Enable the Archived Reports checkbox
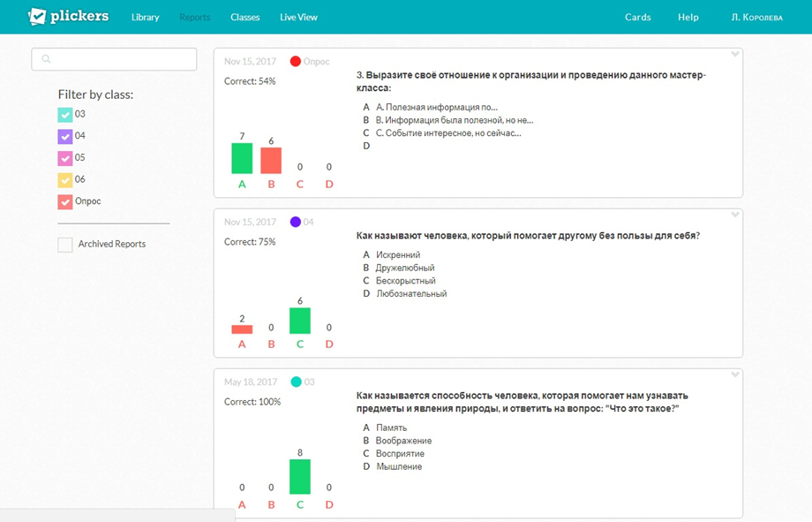Image resolution: width=812 pixels, height=522 pixels. [x=65, y=245]
